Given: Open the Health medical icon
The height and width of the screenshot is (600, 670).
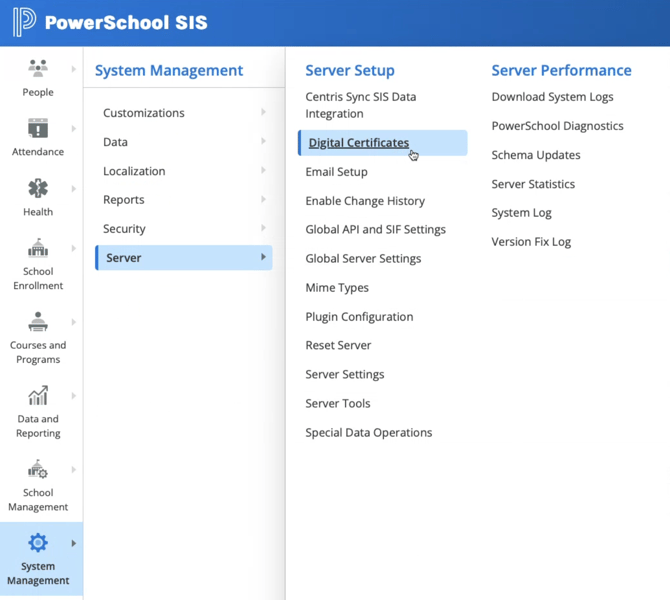Looking at the screenshot, I should tap(38, 188).
